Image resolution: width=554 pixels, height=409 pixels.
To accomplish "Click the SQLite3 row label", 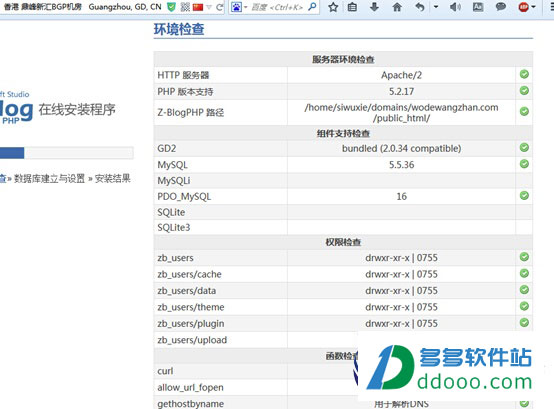I will pyautogui.click(x=173, y=228).
